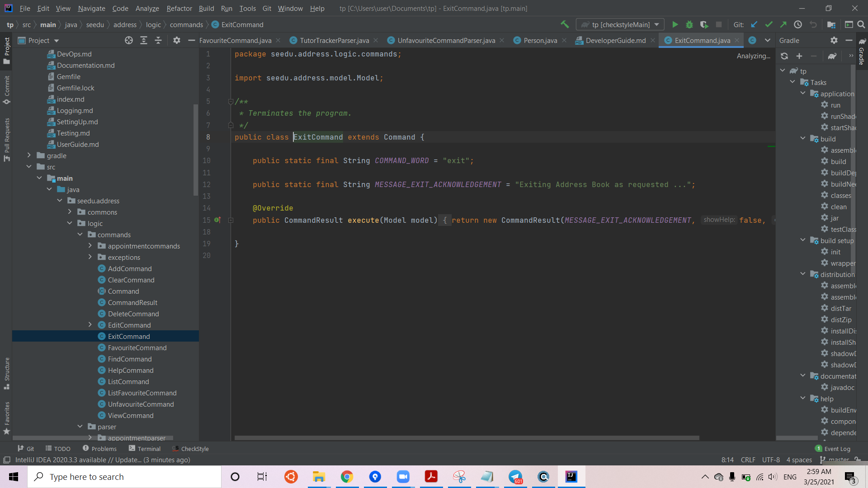
Task: Expand the gradle folder in tree
Action: (29, 155)
